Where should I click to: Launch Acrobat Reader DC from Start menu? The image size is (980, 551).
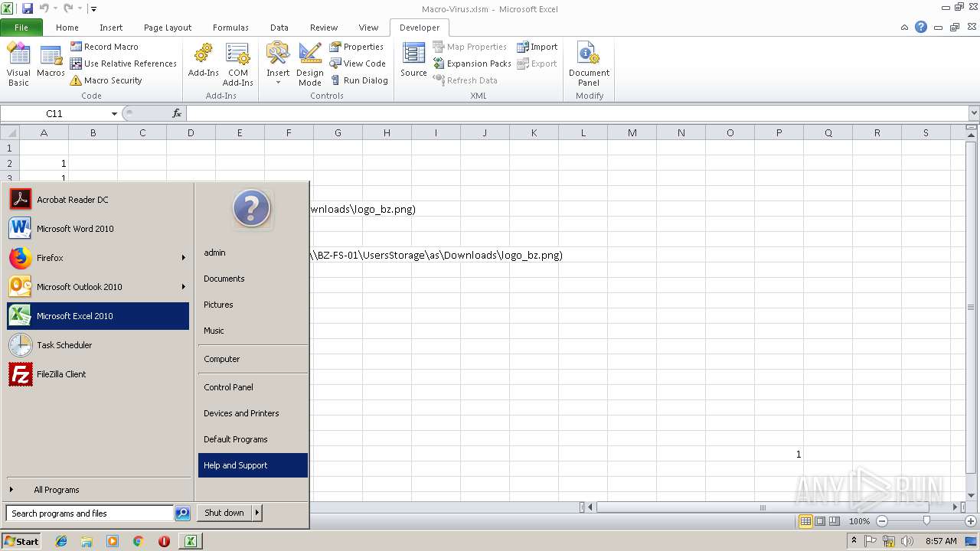(x=98, y=200)
